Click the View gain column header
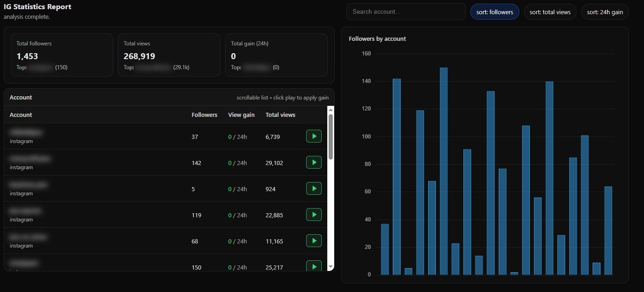644x292 pixels. tap(242, 115)
